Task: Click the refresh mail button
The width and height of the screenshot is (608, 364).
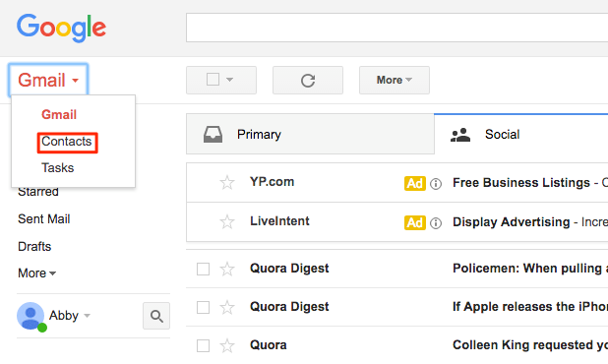Action: coord(308,81)
